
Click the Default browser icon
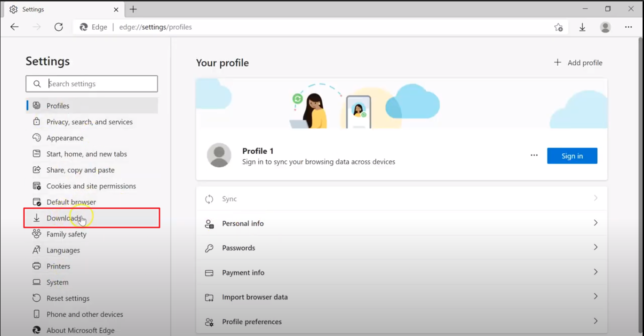click(37, 202)
